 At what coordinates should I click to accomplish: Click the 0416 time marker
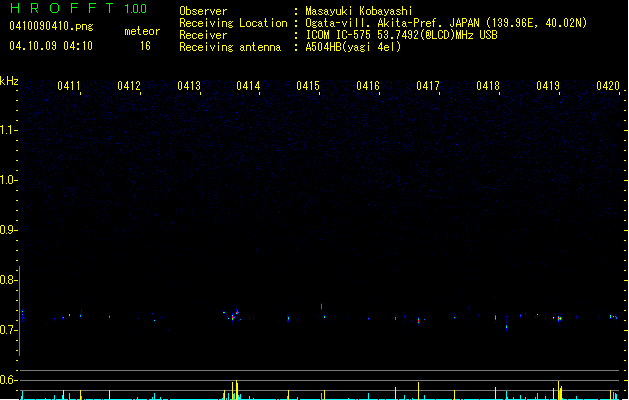368,86
